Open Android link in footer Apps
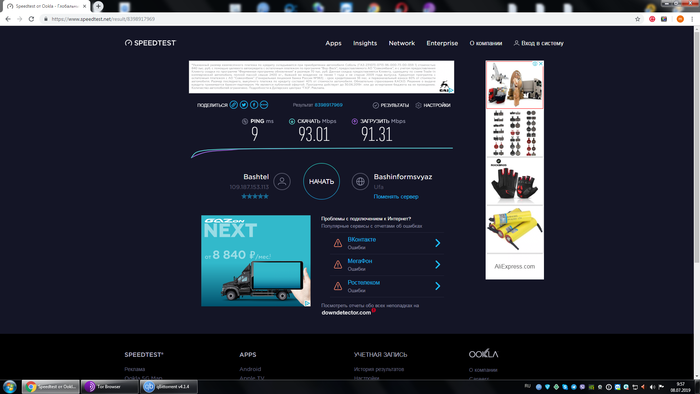Viewport: 700px width, 394px height. [x=250, y=369]
